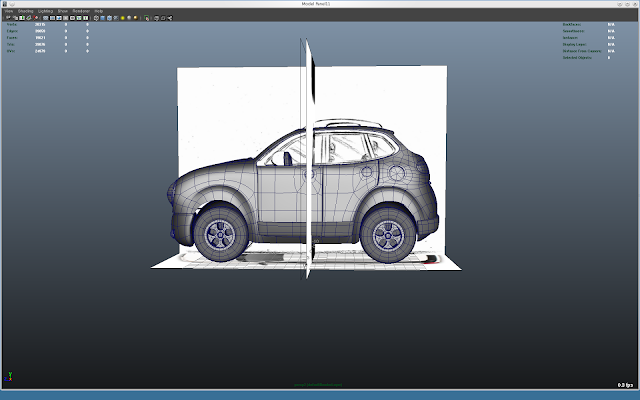Click the Instance HUD label
This screenshot has width=640, height=400.
[570, 38]
